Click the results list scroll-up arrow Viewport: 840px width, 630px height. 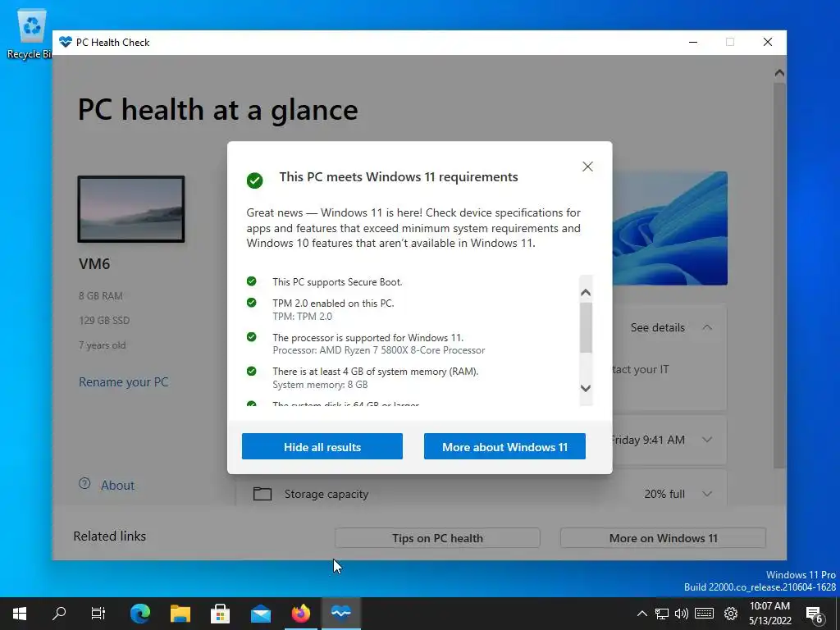(x=586, y=293)
